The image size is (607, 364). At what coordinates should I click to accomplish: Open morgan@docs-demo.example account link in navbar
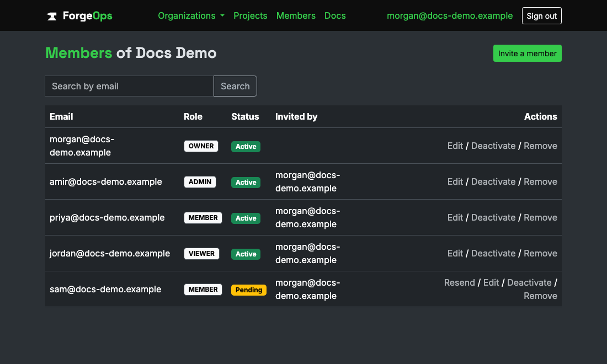coord(449,15)
